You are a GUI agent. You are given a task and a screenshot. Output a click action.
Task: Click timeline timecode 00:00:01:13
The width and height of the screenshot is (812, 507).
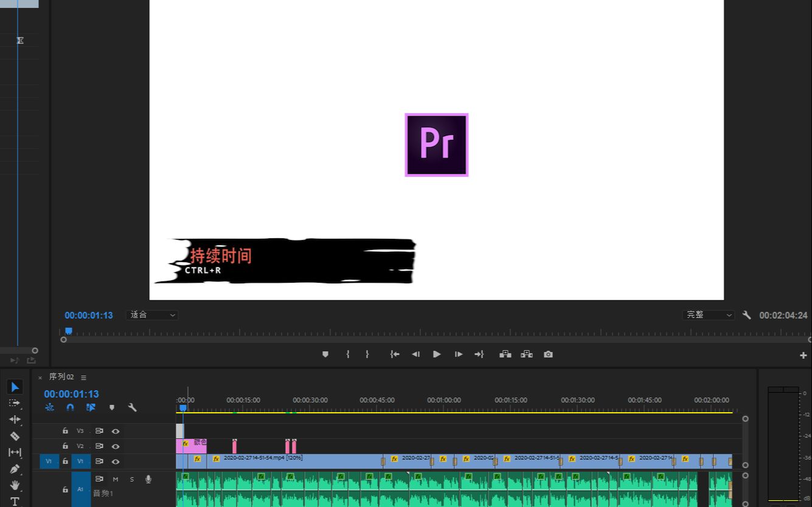click(71, 394)
